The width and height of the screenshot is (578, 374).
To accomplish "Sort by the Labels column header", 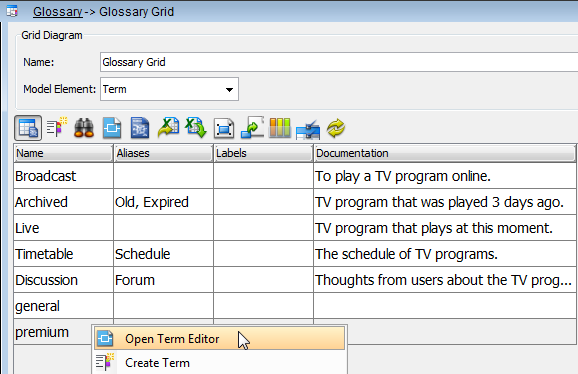I will 263,153.
